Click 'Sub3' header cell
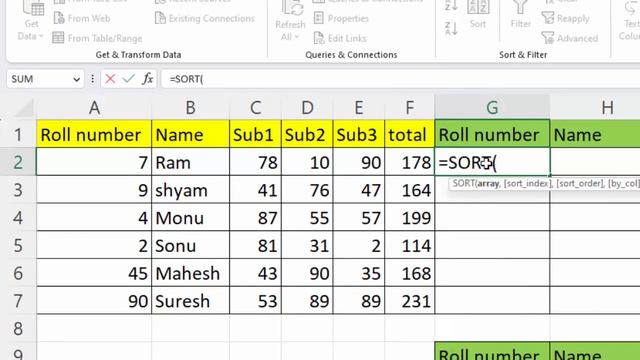The width and height of the screenshot is (640, 360). coord(359,134)
